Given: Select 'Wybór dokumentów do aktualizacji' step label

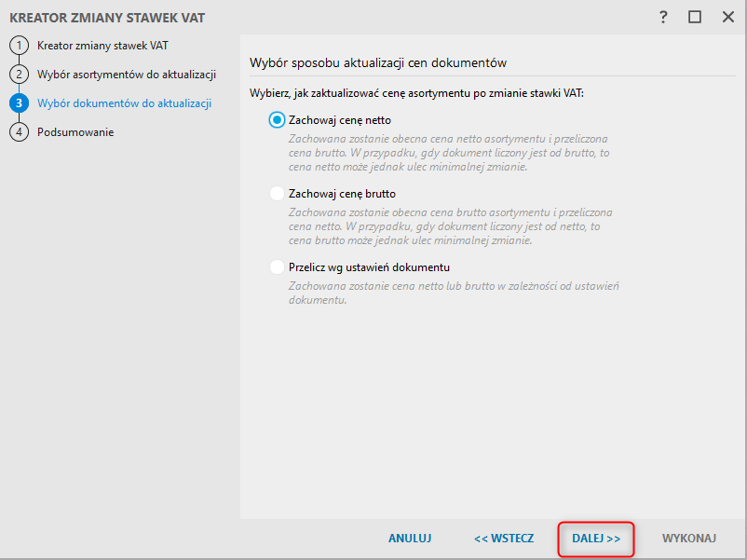Looking at the screenshot, I should tap(124, 102).
